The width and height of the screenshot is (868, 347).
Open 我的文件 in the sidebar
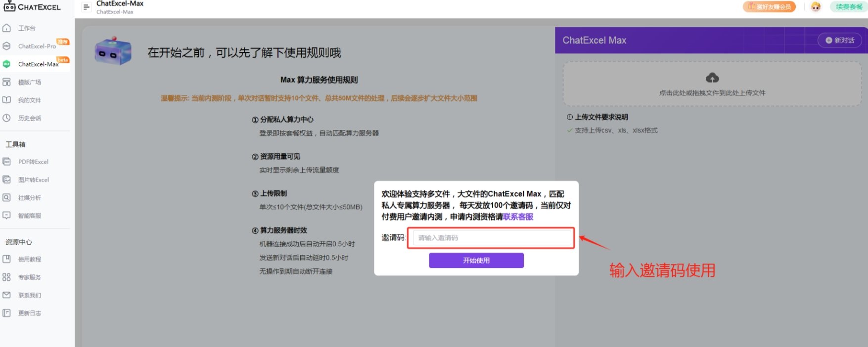pyautogui.click(x=29, y=100)
